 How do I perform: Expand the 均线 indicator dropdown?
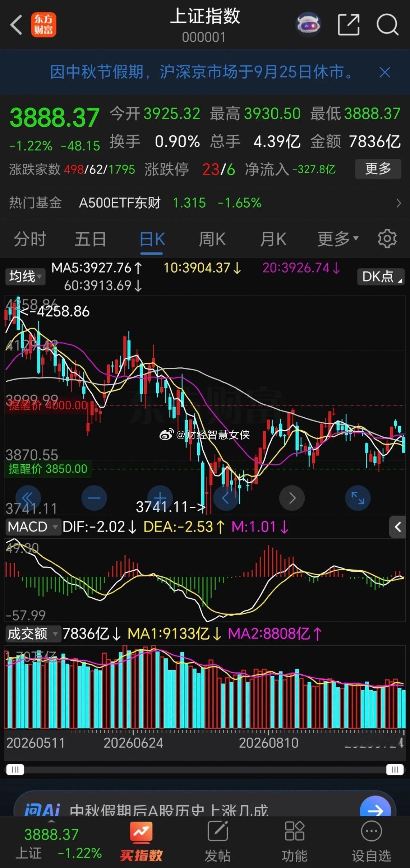click(25, 277)
